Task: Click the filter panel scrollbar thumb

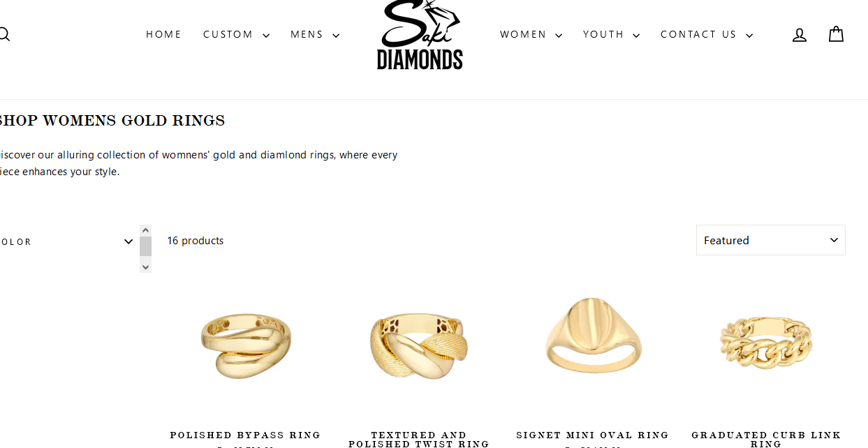Action: (x=145, y=246)
